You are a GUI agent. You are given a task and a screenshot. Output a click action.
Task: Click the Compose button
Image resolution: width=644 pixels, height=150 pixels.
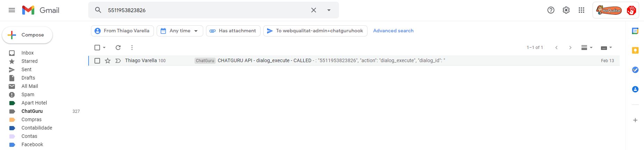27,35
